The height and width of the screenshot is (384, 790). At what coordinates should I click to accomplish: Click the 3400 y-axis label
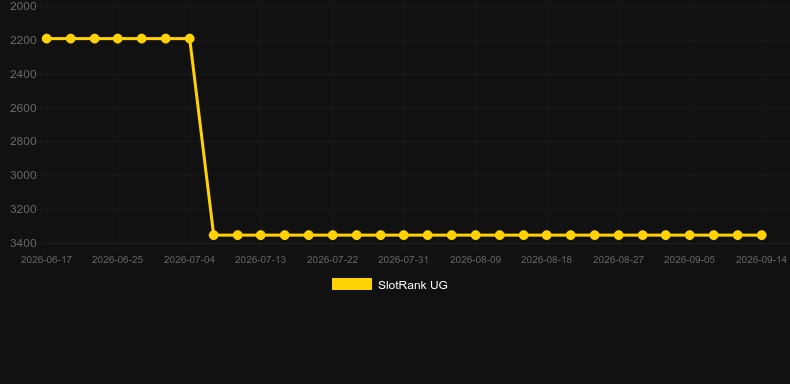tap(23, 243)
